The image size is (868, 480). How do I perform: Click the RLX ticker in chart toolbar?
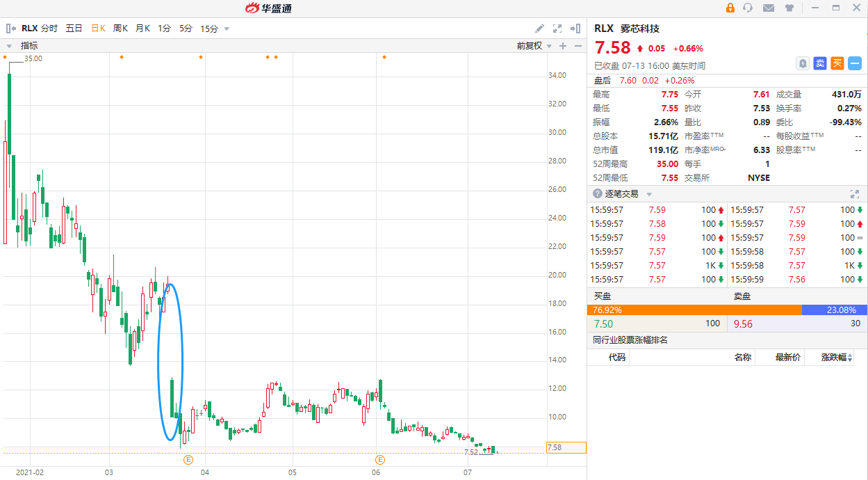click(29, 29)
